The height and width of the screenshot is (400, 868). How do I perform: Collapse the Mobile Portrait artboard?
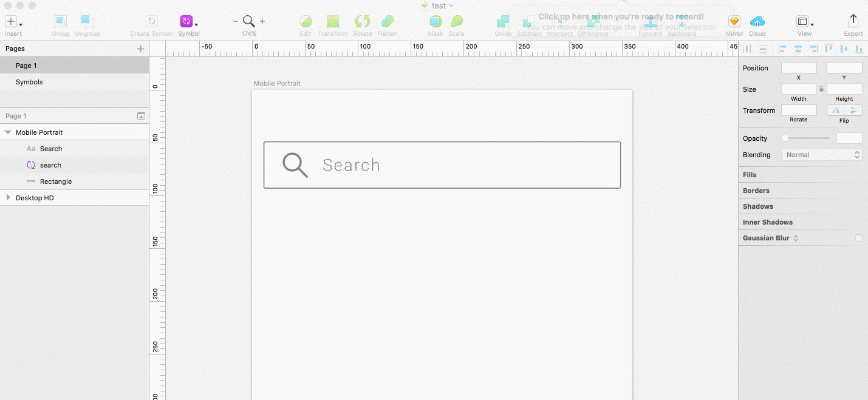8,132
